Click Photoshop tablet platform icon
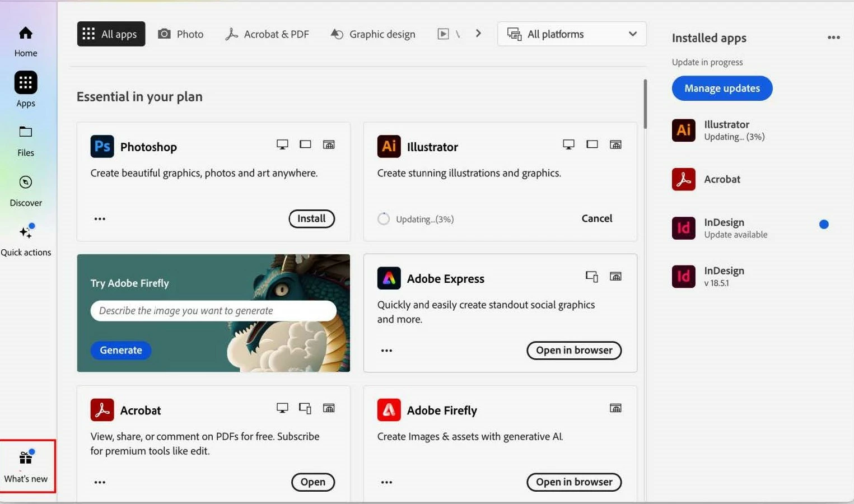Viewport: 854px width, 504px height. 305,144
